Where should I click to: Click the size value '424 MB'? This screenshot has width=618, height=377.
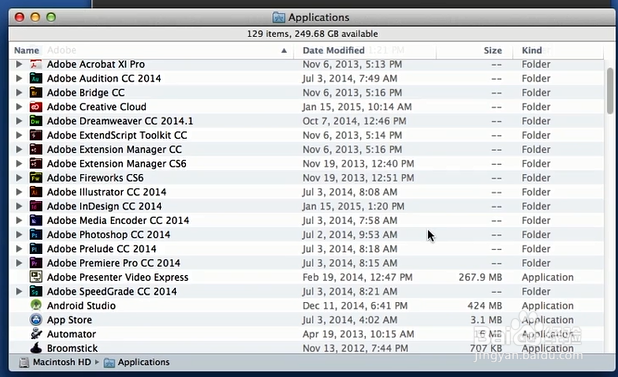485,305
